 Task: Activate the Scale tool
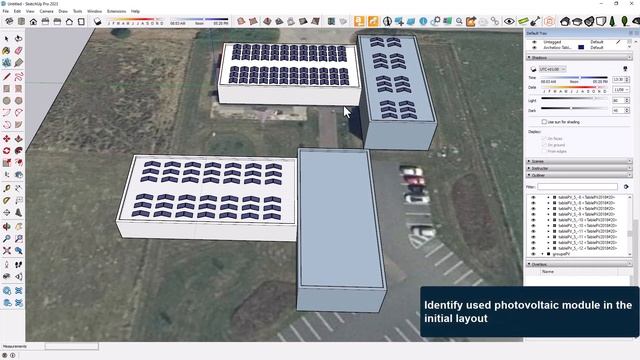click(x=7, y=163)
